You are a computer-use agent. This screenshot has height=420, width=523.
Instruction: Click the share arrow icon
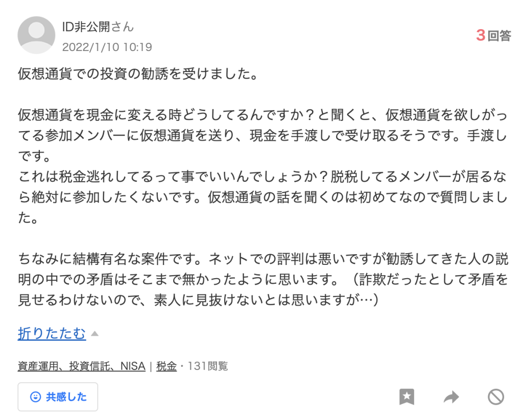(451, 397)
